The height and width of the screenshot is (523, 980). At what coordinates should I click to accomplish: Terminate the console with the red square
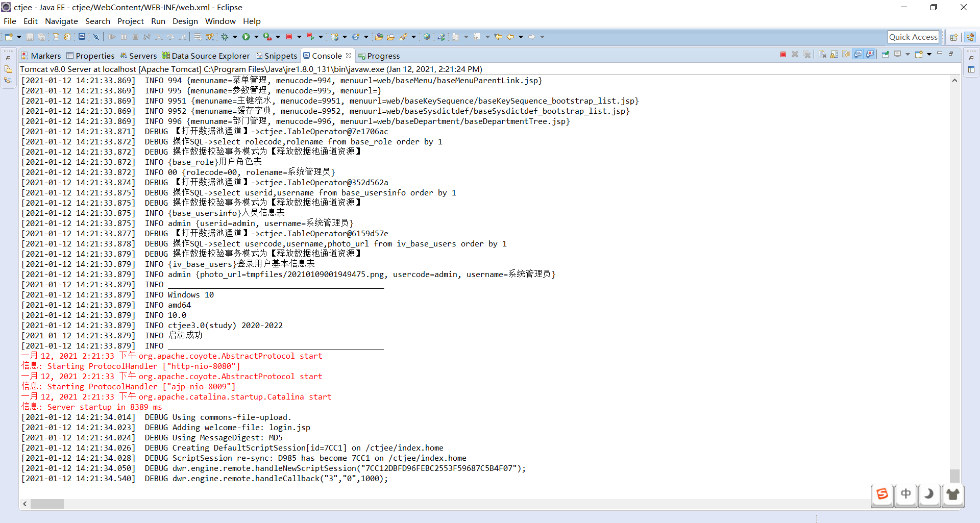(783, 54)
